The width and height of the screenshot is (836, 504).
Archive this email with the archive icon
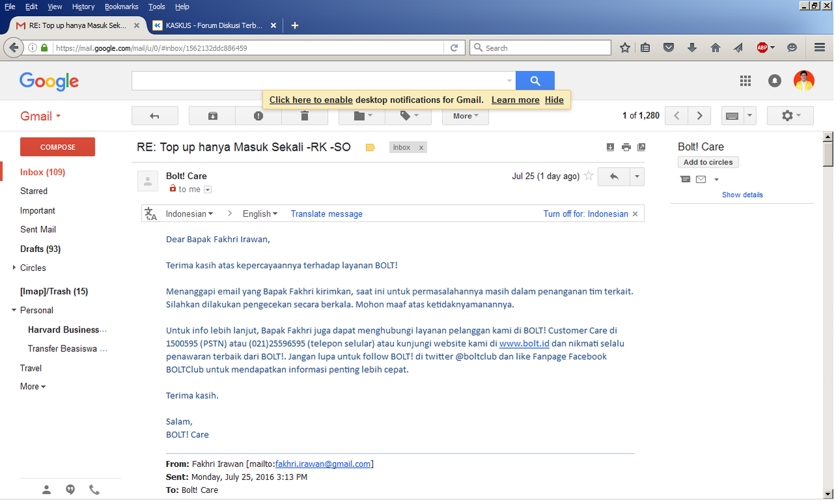pyautogui.click(x=212, y=116)
